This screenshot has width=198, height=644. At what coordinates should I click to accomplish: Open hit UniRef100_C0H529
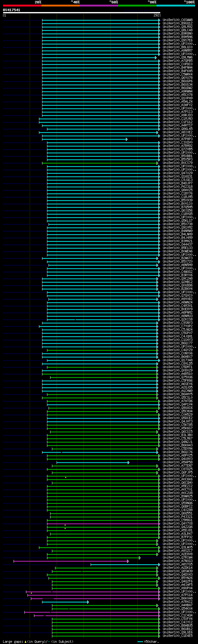coord(178,415)
